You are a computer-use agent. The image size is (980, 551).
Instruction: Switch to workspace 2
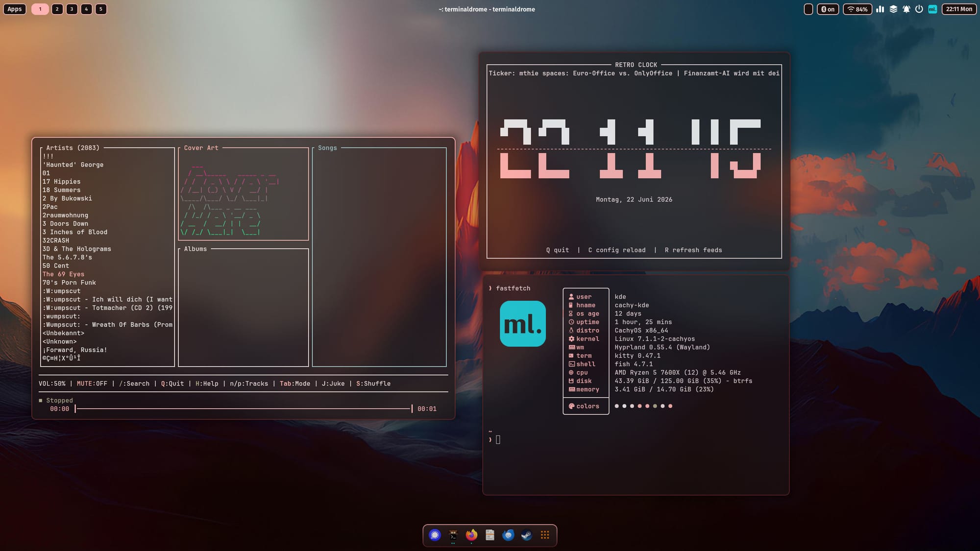coord(57,9)
